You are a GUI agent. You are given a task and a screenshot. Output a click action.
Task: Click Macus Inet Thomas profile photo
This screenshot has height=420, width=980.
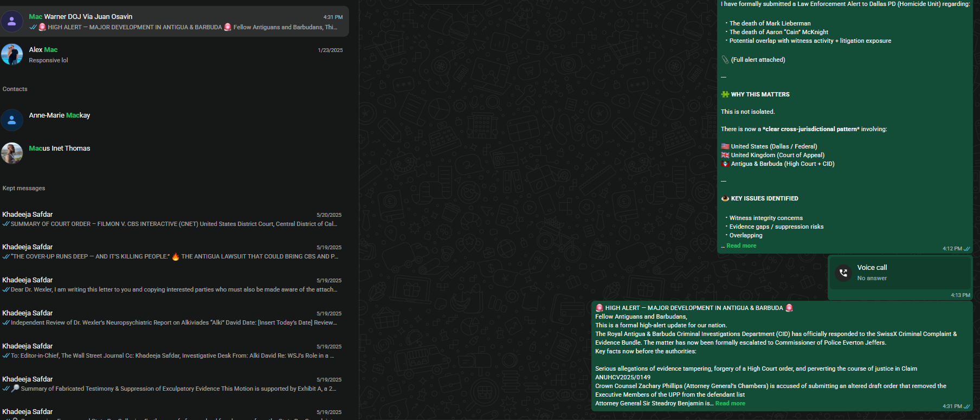[12, 153]
